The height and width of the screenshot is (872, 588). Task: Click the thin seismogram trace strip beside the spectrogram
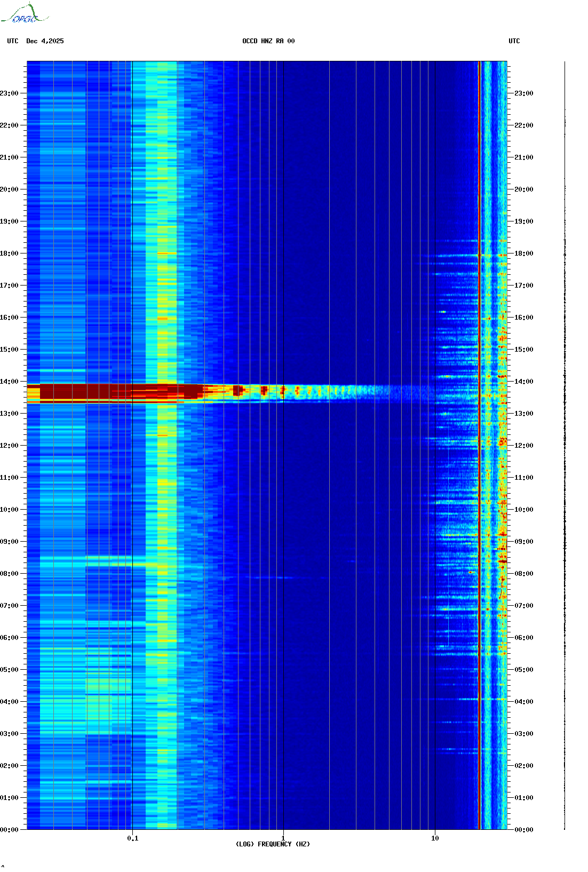[x=565, y=446]
